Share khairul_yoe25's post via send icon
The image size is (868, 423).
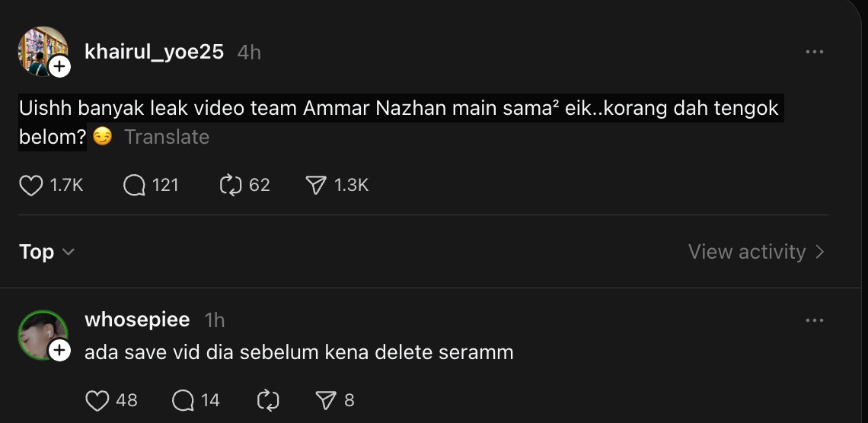[x=315, y=186]
